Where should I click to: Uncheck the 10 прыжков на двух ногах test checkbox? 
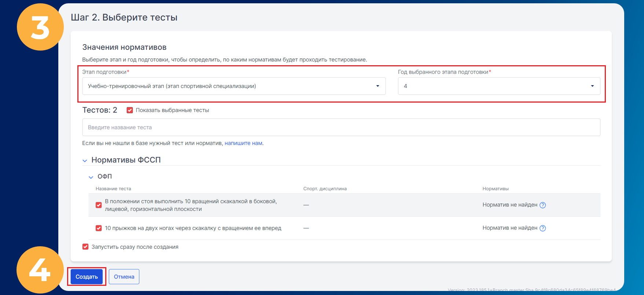(99, 228)
